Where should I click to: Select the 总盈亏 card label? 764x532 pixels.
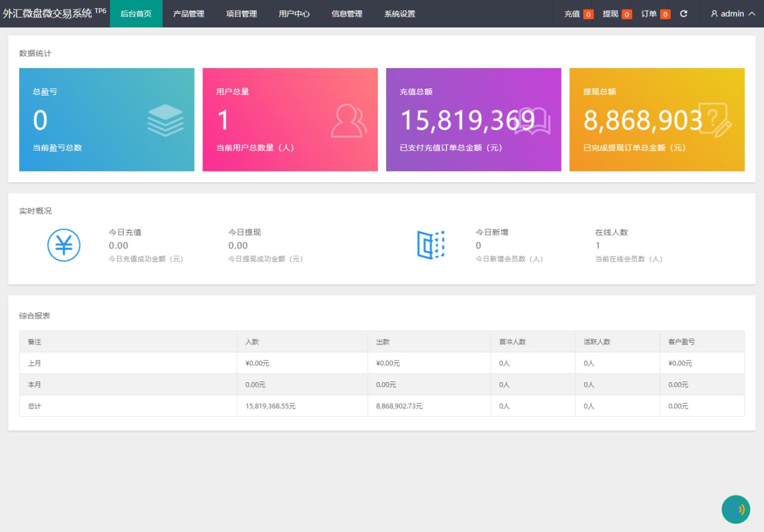point(45,92)
